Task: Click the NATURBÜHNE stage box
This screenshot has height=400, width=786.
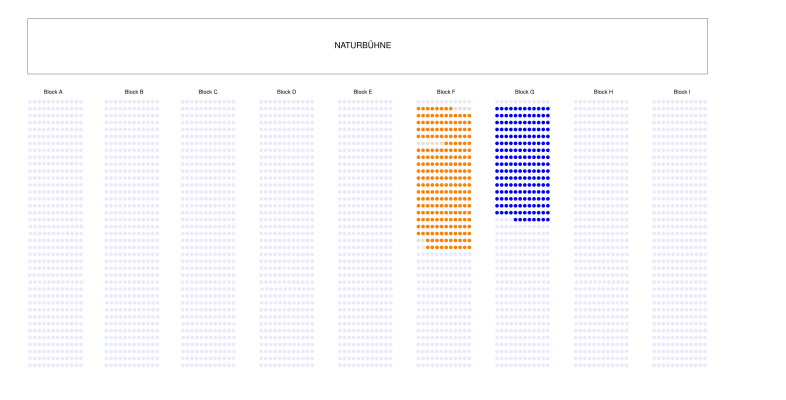Action: [367, 46]
